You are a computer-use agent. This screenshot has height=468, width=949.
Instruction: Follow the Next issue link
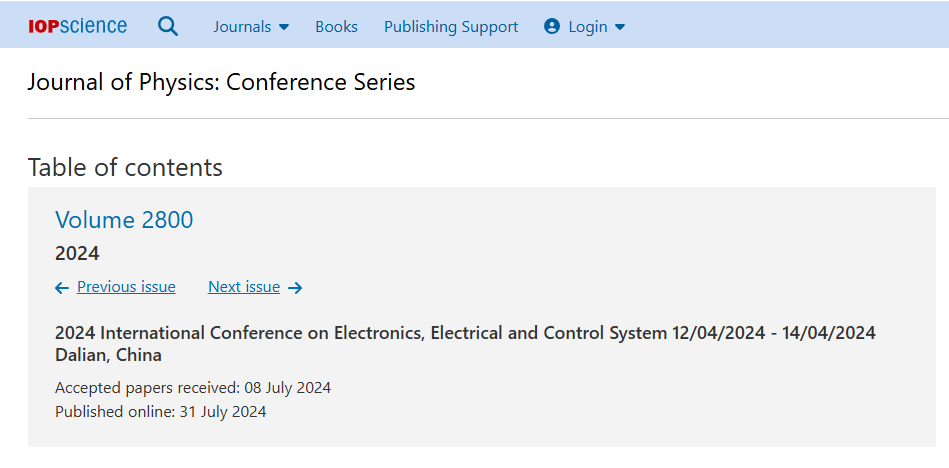click(x=244, y=287)
